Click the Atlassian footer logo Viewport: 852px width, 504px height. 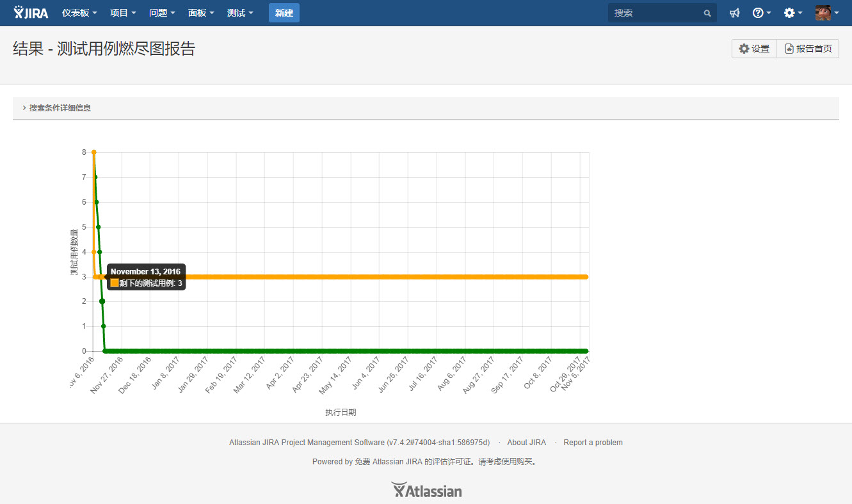click(426, 490)
